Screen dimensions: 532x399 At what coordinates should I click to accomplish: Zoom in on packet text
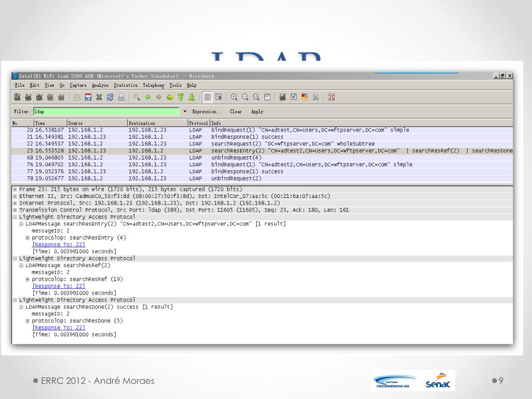234,97
